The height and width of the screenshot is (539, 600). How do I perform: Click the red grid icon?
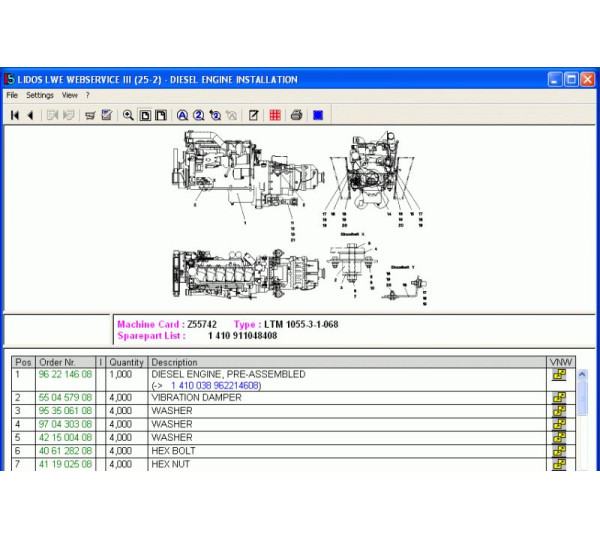click(275, 115)
